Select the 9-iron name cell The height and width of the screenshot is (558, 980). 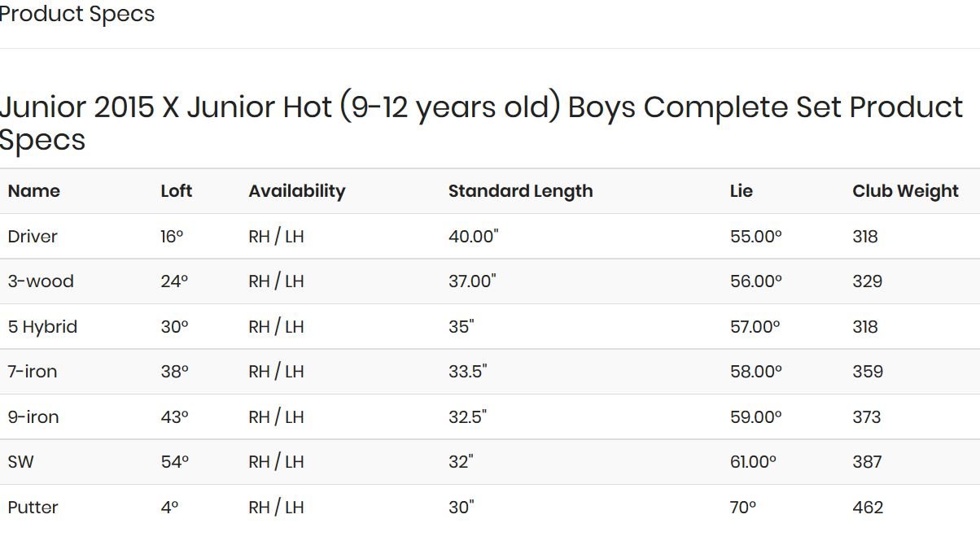(33, 417)
